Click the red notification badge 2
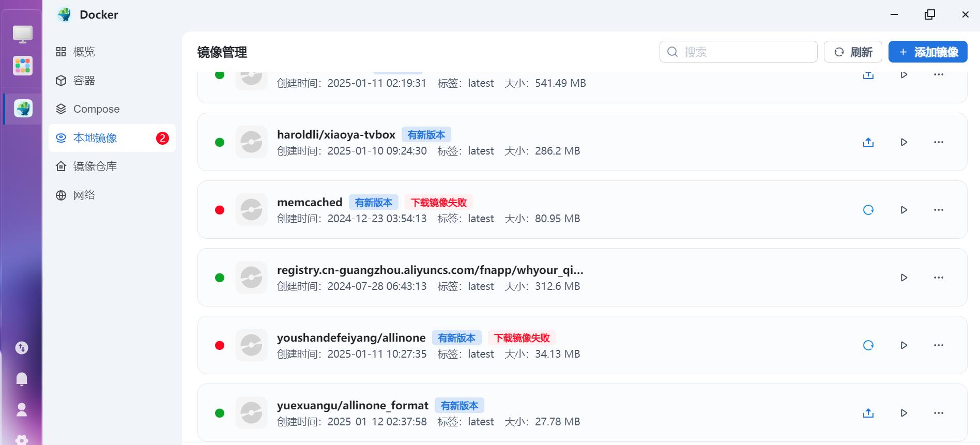 [x=162, y=138]
